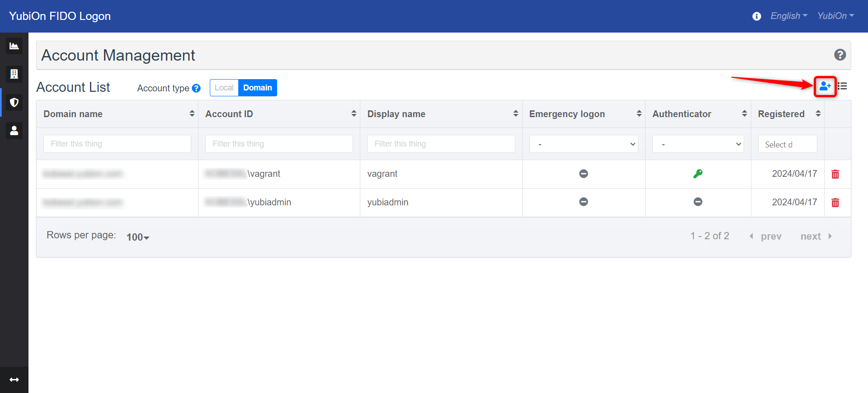Change rows per page from 100
The image size is (868, 393).
click(138, 237)
